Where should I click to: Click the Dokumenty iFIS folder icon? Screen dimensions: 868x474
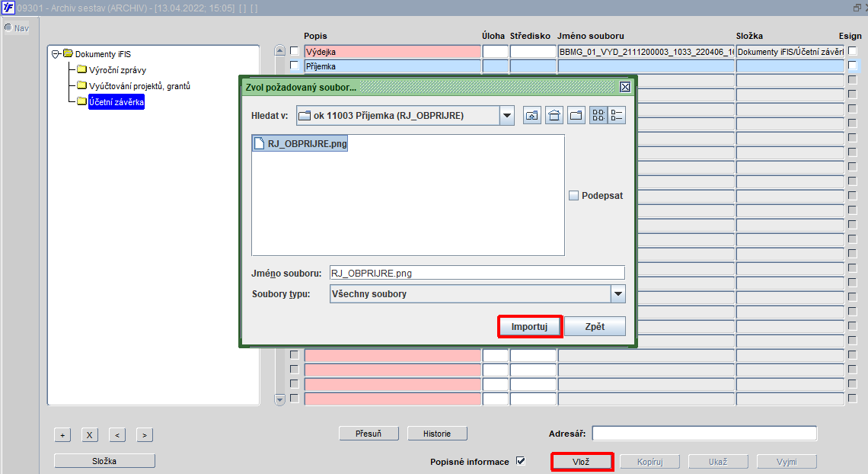(68, 53)
